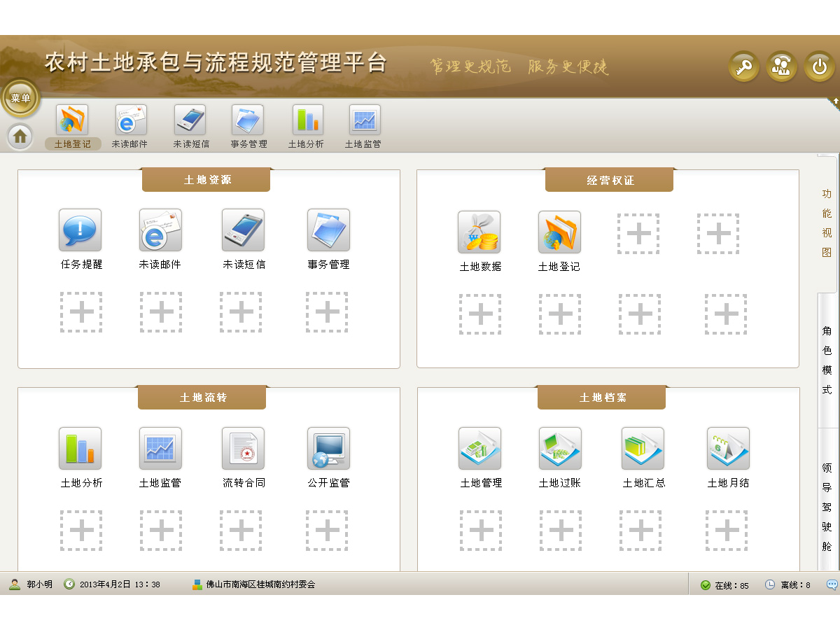Collapse the toolbar with the corner arrow
This screenshot has height=630, width=840.
834,103
